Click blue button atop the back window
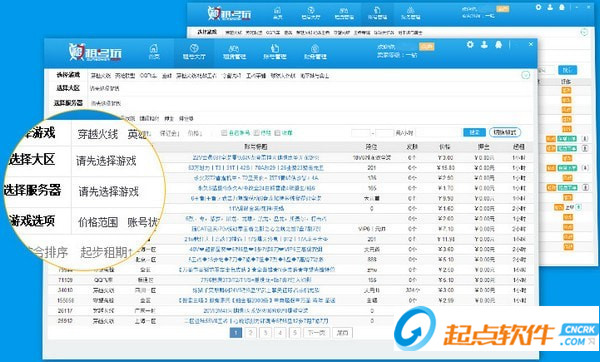Screen dimensions: 600x362 tap(567, 70)
